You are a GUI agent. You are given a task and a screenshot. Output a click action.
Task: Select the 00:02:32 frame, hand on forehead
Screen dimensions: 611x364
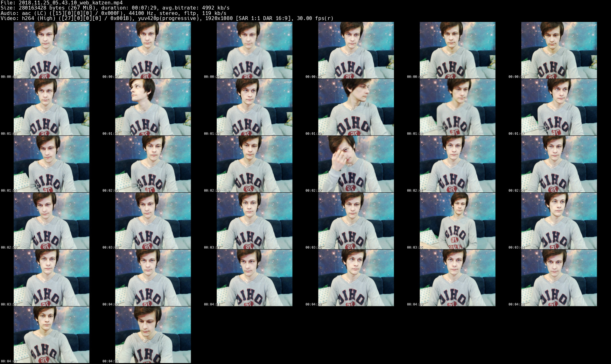pyautogui.click(x=356, y=164)
